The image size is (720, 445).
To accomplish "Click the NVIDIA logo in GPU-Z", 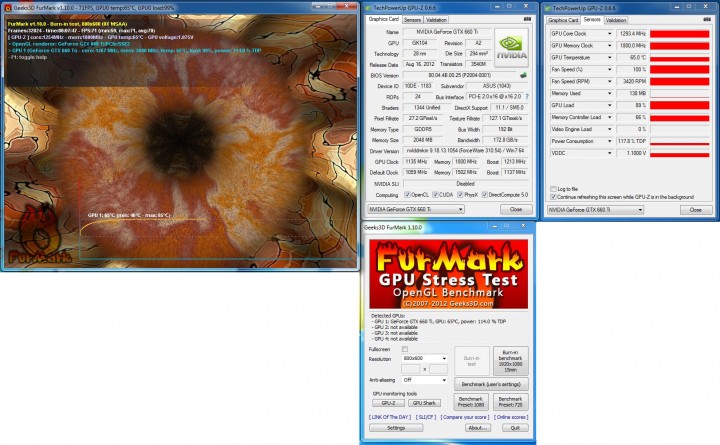I will click(x=511, y=48).
